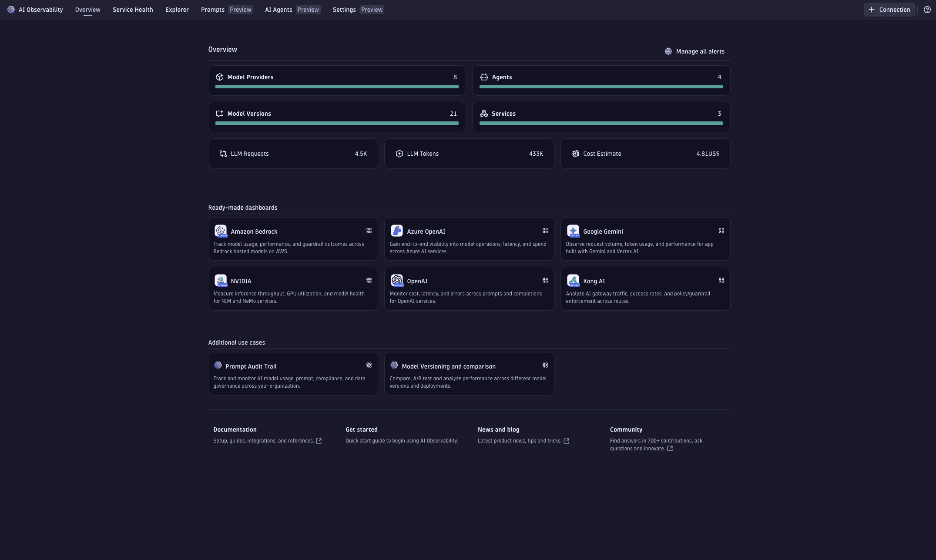Screen dimensions: 936x560
Task: Click the Prompt Audit Trail logo icon
Action: [218, 365]
